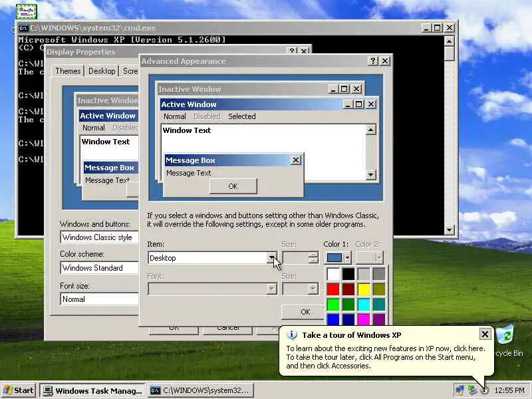The height and width of the screenshot is (399, 532).
Task: Pick the black color swatch
Action: coord(348,274)
